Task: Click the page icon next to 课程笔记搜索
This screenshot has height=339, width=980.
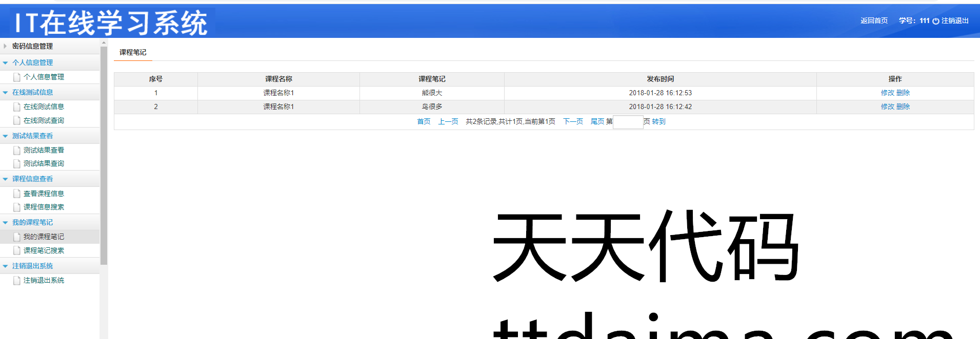Action: click(x=17, y=251)
